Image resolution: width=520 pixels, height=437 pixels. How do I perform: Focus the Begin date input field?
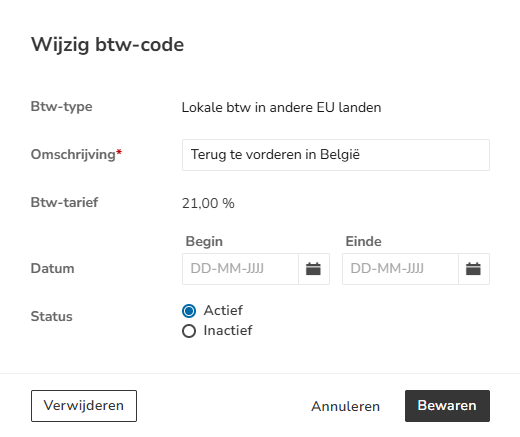(x=240, y=269)
